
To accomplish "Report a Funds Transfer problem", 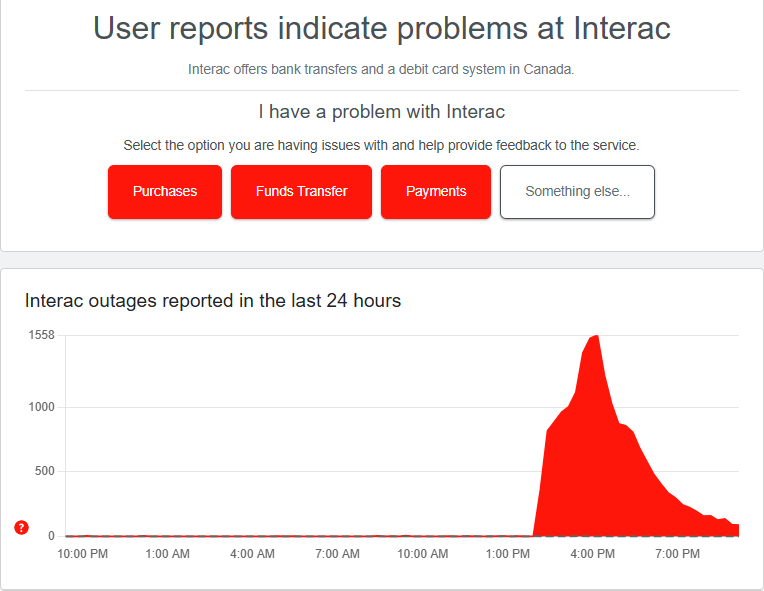I will click(x=301, y=192).
